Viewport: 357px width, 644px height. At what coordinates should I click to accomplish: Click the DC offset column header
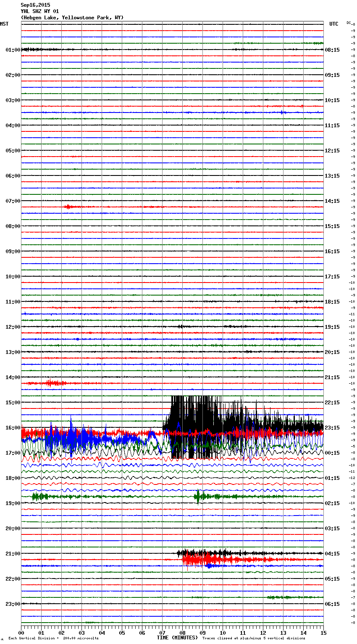point(349,23)
